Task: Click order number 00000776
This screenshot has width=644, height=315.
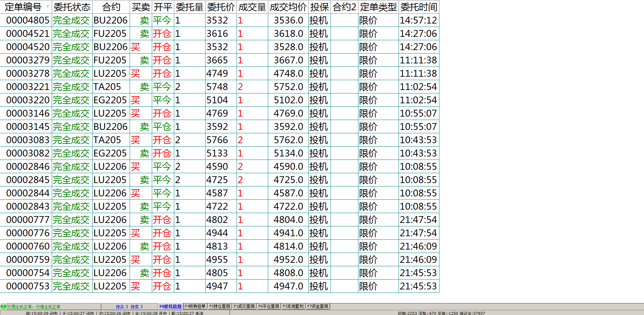Action: pos(28,233)
